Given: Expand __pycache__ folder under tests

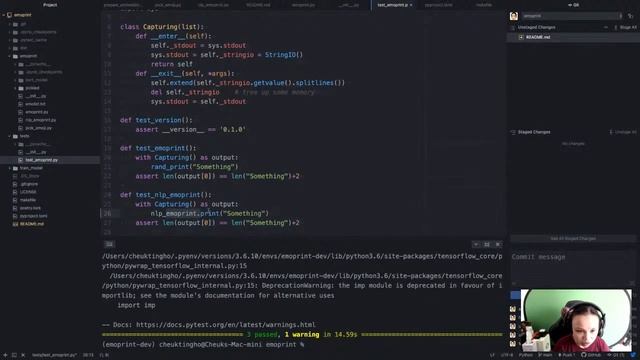Looking at the screenshot, I should [x=37, y=144].
